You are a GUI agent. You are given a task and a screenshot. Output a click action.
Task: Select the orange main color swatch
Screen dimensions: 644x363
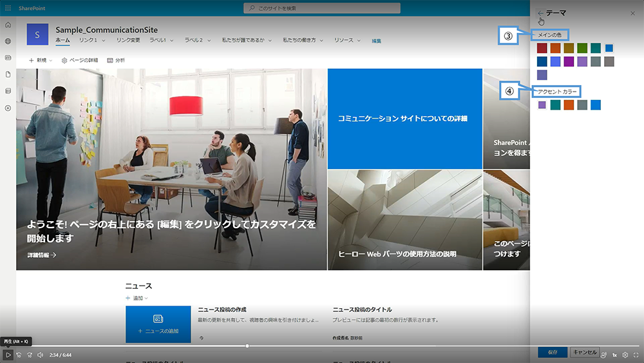pyautogui.click(x=555, y=48)
